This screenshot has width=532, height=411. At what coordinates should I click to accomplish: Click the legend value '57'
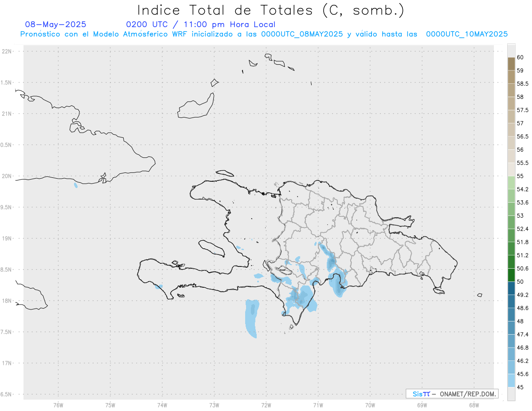(x=520, y=123)
